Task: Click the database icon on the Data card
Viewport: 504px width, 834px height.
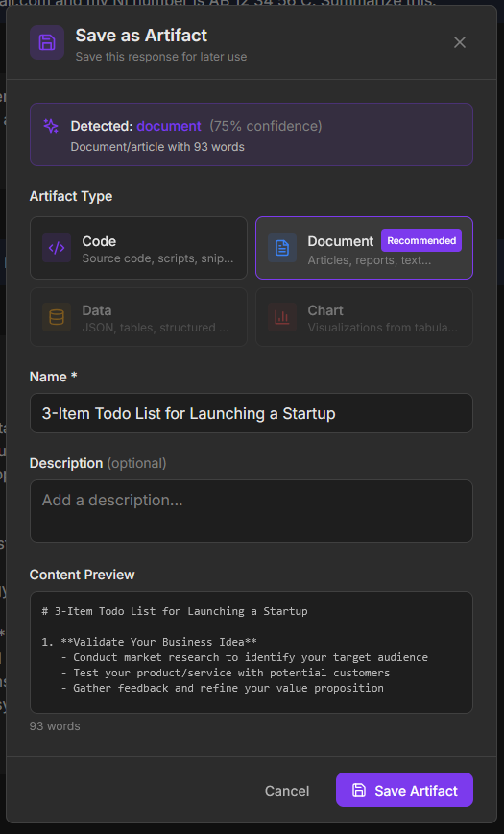Action: coord(57,317)
